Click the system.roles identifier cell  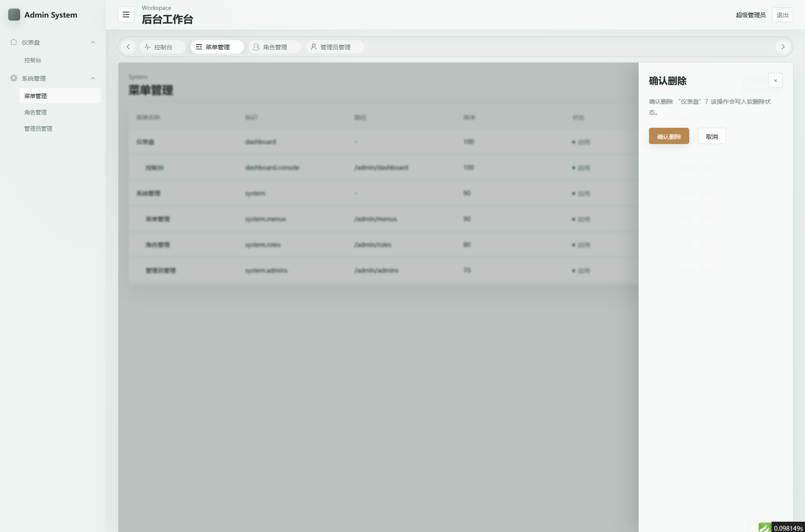pyautogui.click(x=263, y=244)
